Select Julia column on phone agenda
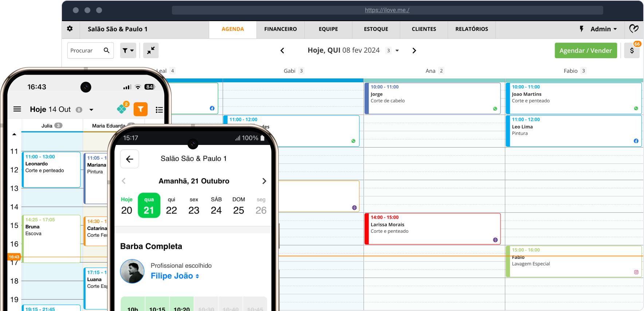This screenshot has height=311, width=644. [52, 126]
